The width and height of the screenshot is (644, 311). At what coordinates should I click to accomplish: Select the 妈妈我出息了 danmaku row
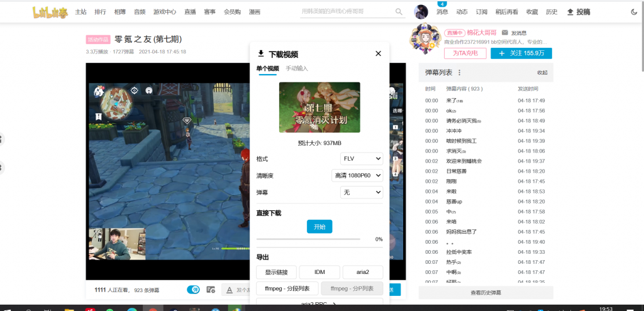coord(486,232)
